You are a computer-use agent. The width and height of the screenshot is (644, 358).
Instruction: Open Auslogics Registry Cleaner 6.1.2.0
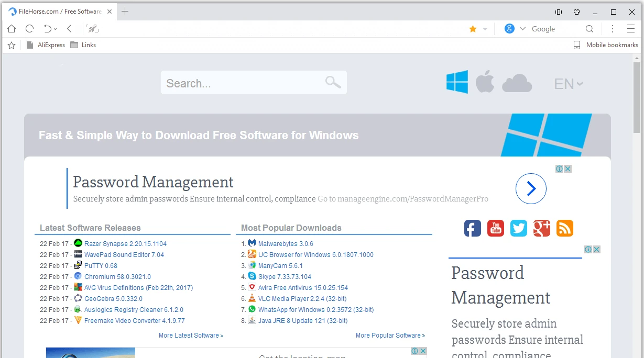click(x=134, y=310)
